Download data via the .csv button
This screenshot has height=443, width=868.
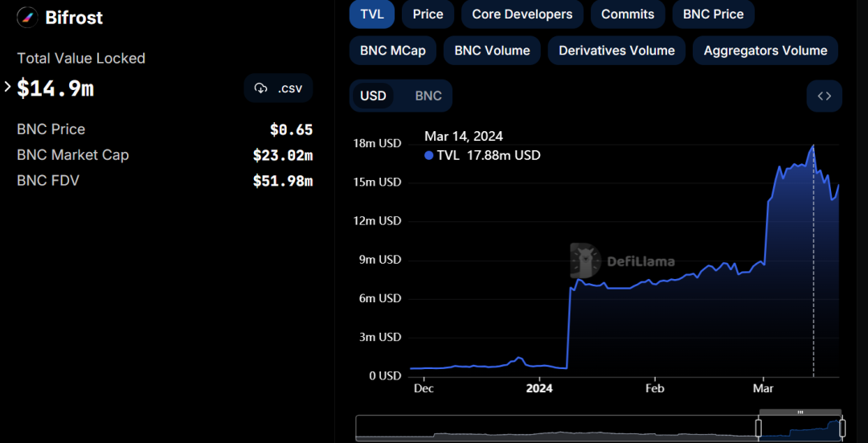pos(278,88)
